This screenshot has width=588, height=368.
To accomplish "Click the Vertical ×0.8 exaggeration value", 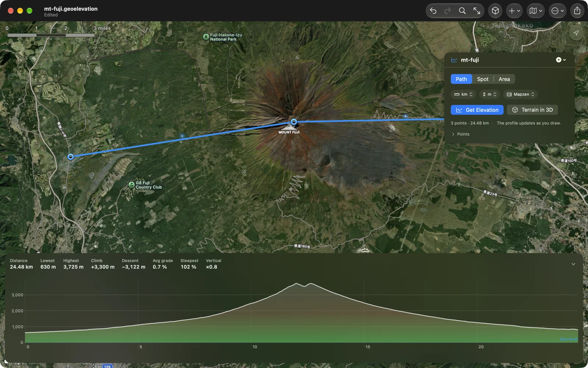I will pyautogui.click(x=214, y=264).
